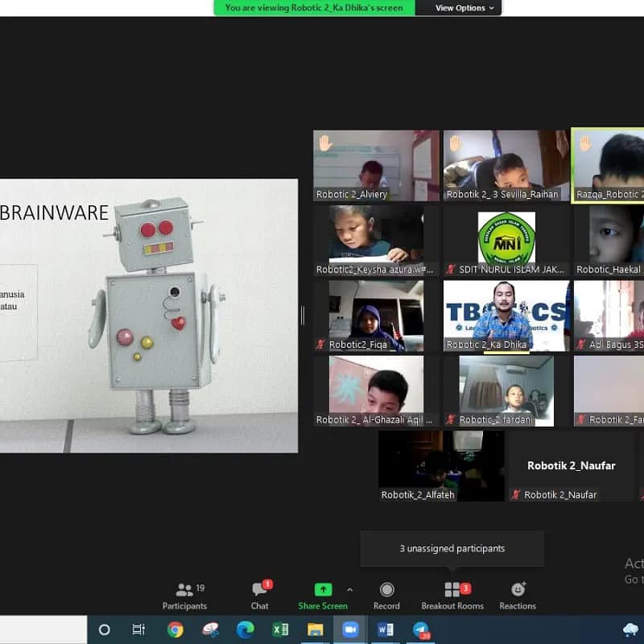Image resolution: width=644 pixels, height=644 pixels.
Task: Open Task View in taskbar
Action: [x=138, y=630]
